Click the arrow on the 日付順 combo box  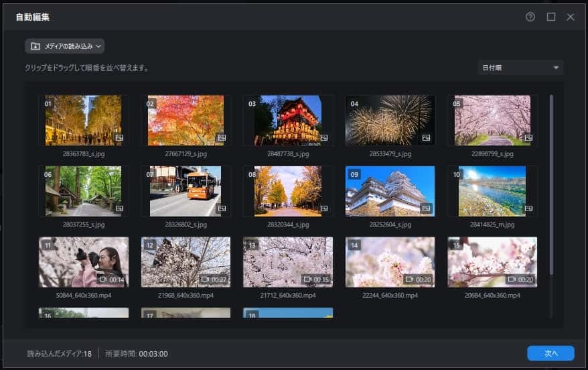[556, 68]
